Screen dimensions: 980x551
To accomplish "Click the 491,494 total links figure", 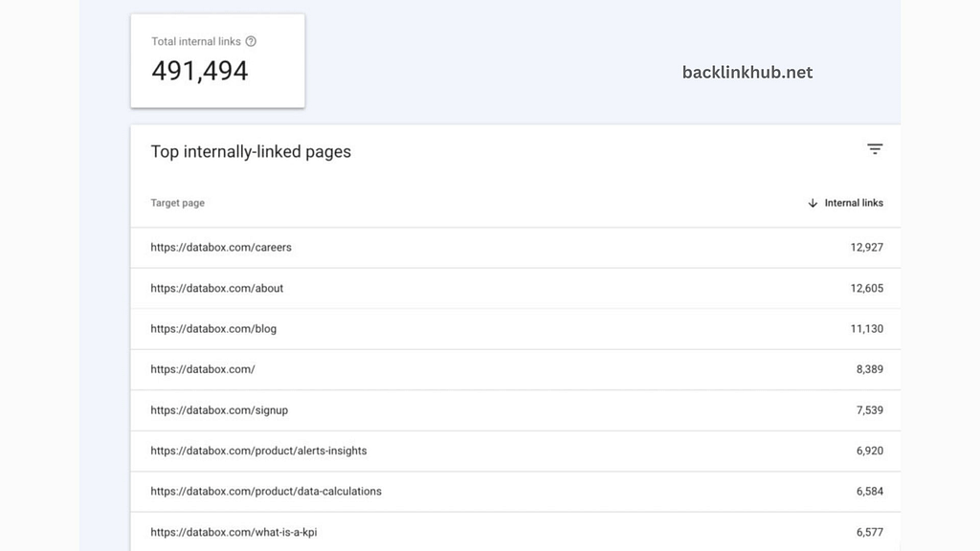I will coord(199,70).
